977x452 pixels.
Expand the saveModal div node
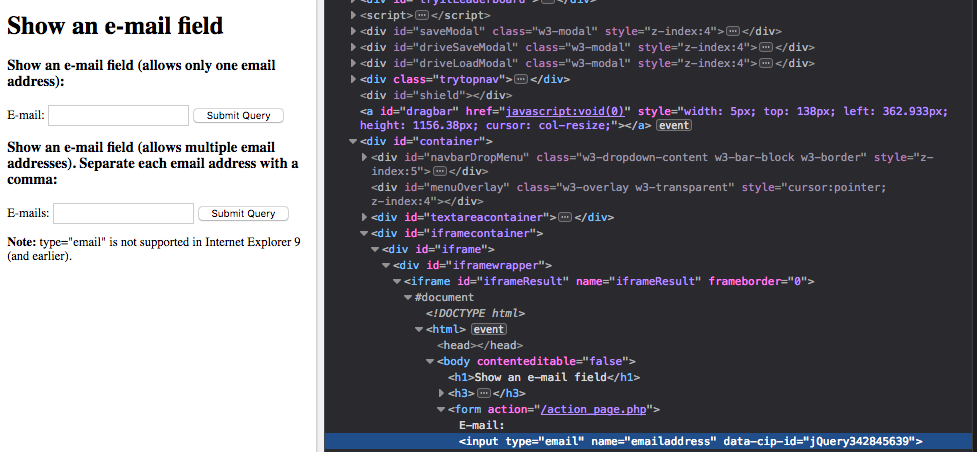click(x=354, y=31)
